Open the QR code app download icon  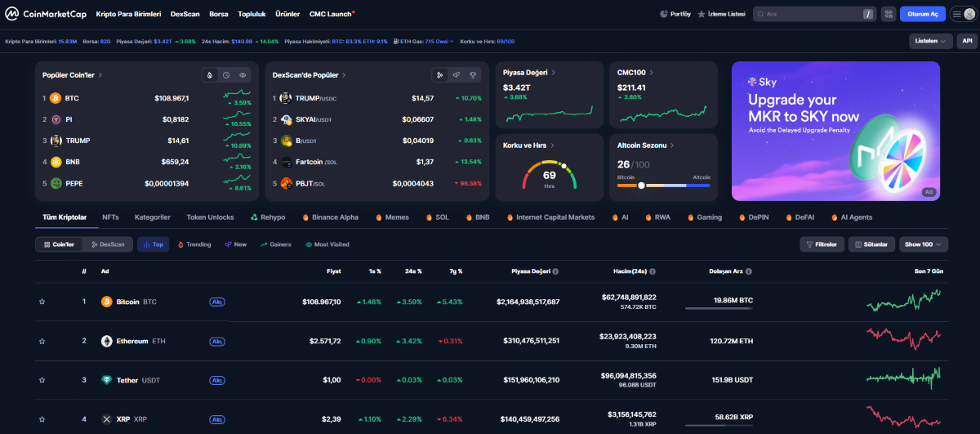(x=889, y=14)
